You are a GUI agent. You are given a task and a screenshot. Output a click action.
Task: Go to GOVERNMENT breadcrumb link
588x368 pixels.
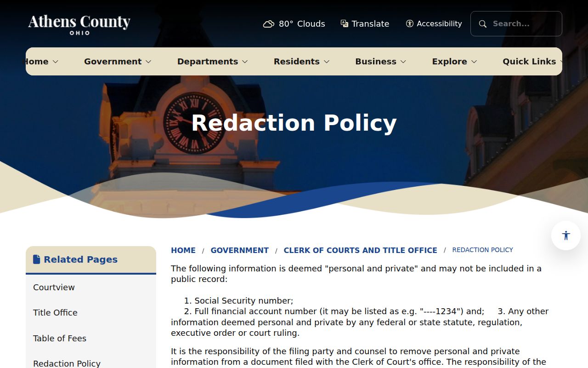(240, 250)
